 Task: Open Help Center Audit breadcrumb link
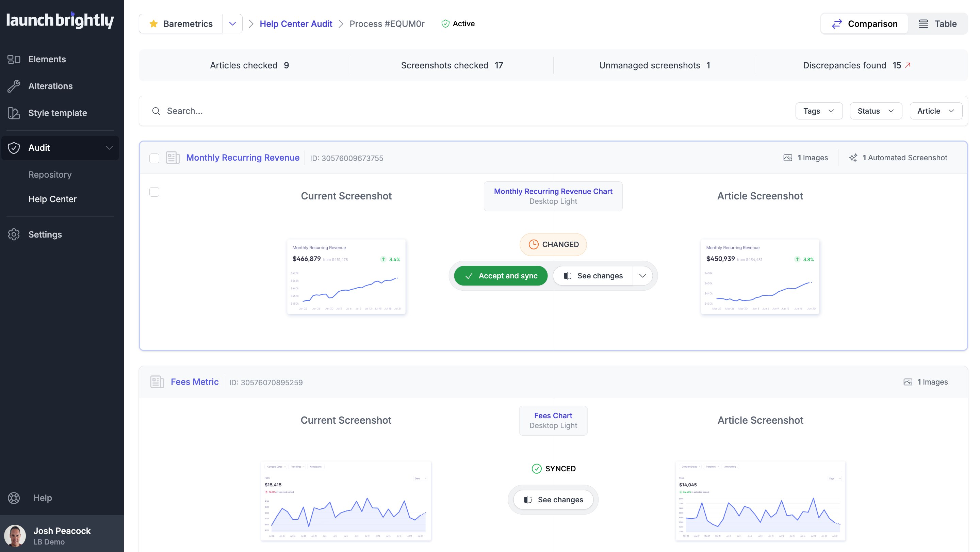click(x=296, y=23)
